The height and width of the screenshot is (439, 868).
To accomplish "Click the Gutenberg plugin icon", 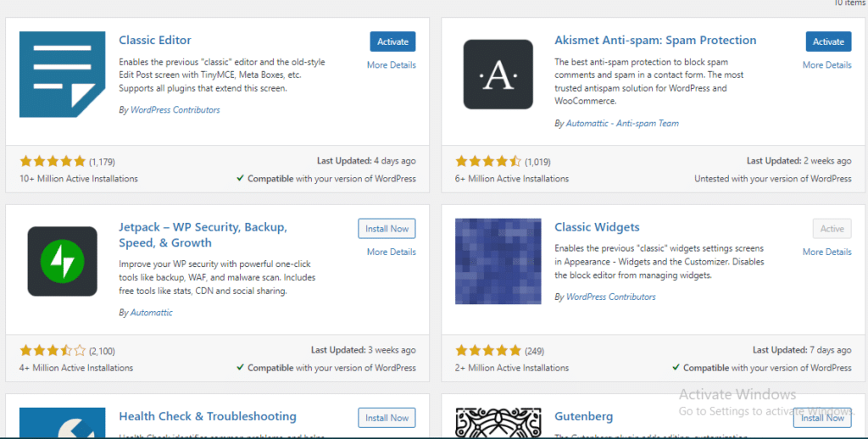I will [x=498, y=422].
